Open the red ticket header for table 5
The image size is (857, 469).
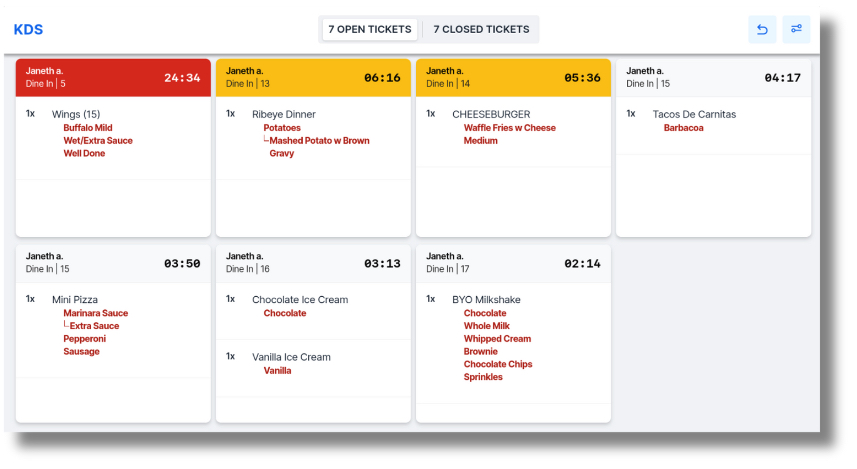[x=113, y=78]
